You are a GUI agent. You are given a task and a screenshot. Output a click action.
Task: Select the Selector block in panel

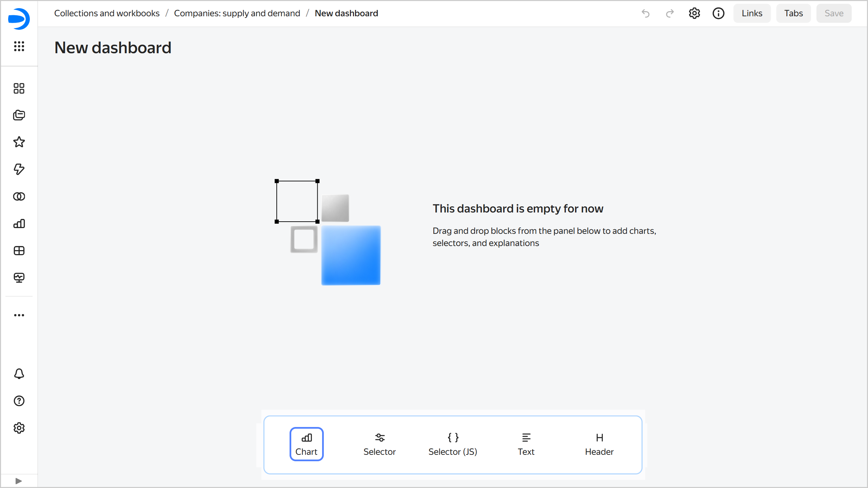(379, 444)
